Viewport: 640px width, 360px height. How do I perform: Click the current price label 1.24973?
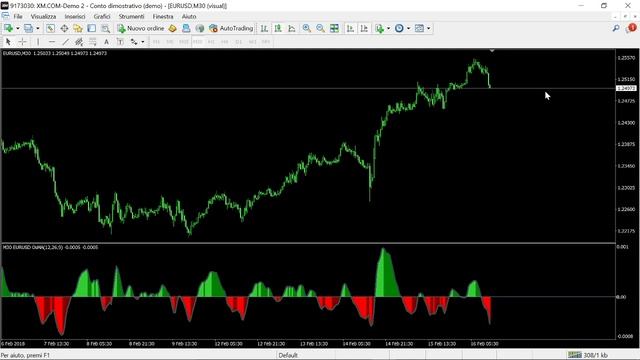tap(626, 88)
